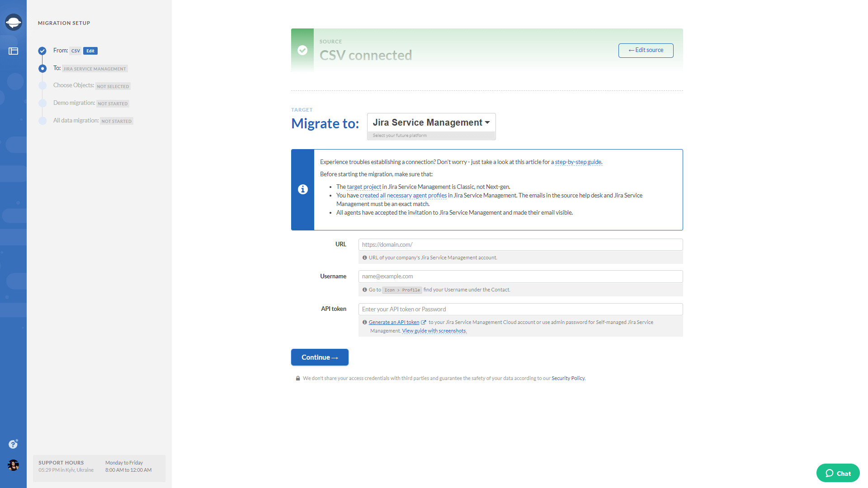Click the info icon in the notice panel
The image size is (868, 488).
coord(303,189)
